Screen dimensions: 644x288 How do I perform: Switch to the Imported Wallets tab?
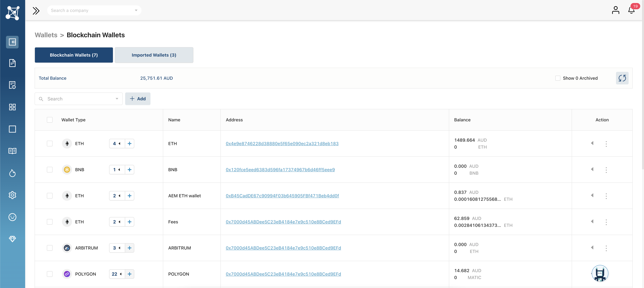point(154,55)
